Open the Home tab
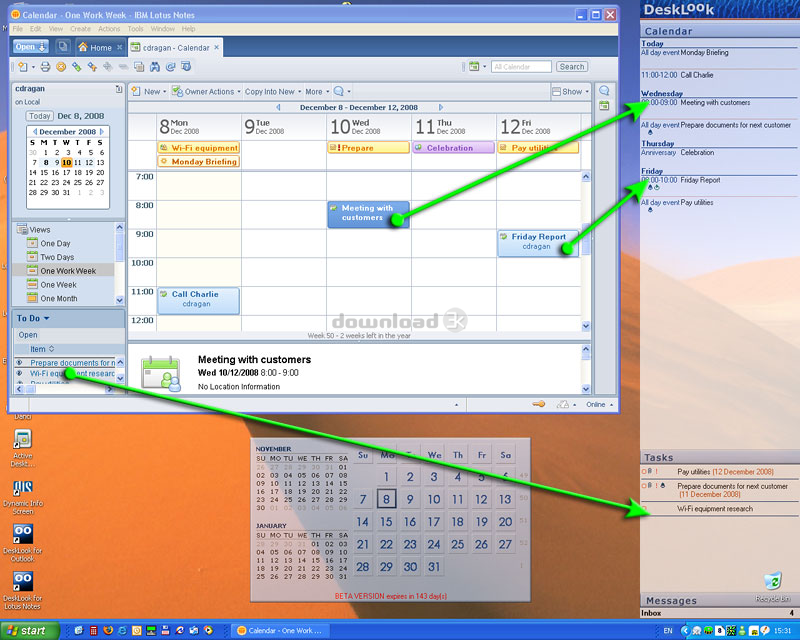This screenshot has width=800, height=640. tap(95, 47)
